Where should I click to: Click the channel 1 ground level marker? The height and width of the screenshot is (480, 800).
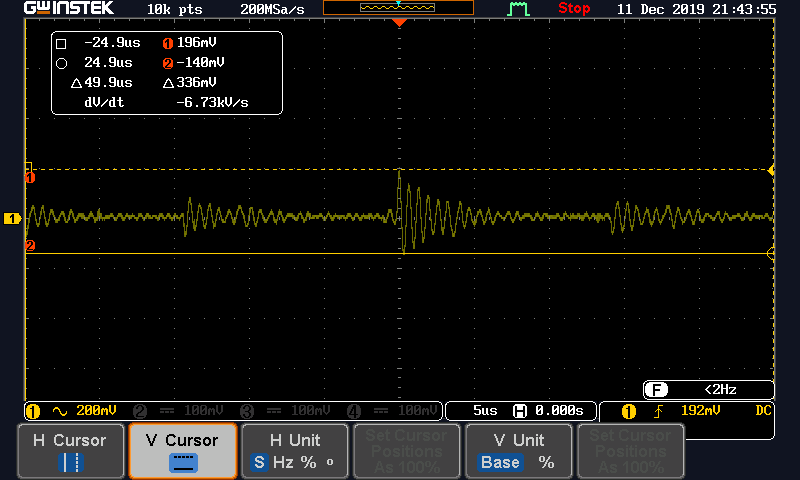[x=12, y=219]
